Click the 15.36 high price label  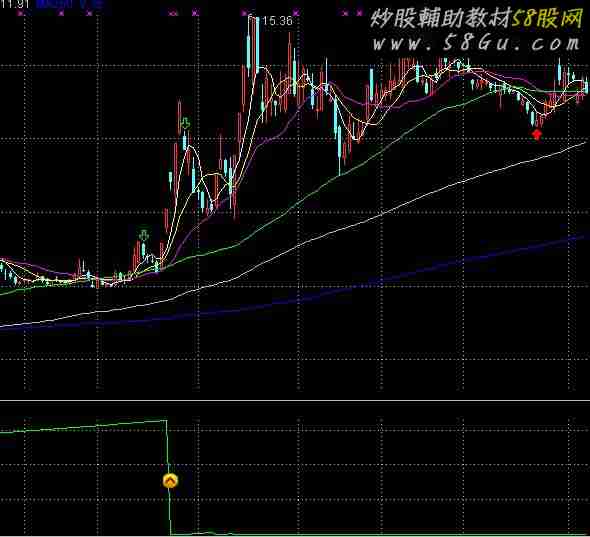(x=277, y=21)
